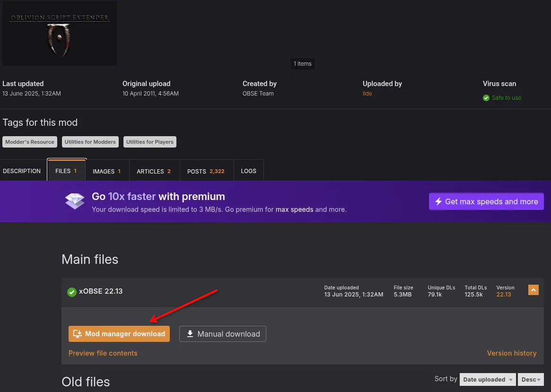Image resolution: width=551 pixels, height=392 pixels.
Task: Click the 79.1k unique downloads value
Action: [x=435, y=295]
